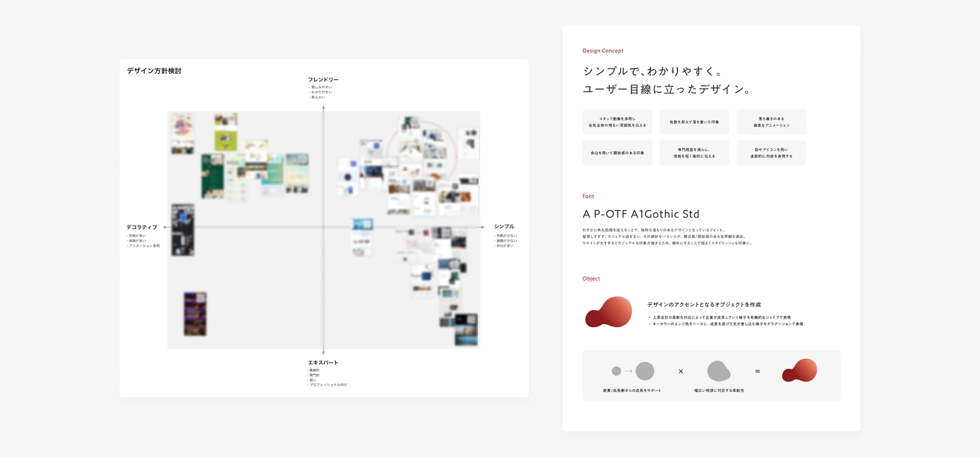Select the card 色数を抑えて落ち着いた印象
Screen dimensions: 980x457
pyautogui.click(x=694, y=122)
